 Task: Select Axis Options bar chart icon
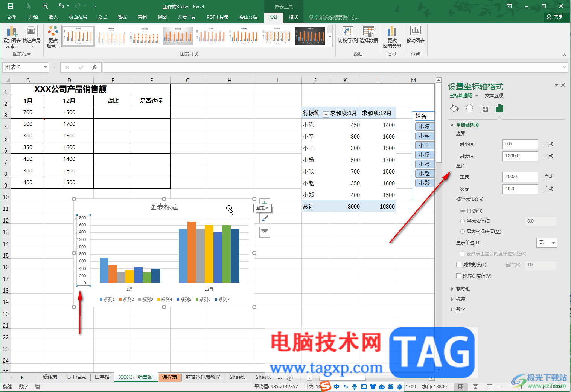(499, 109)
